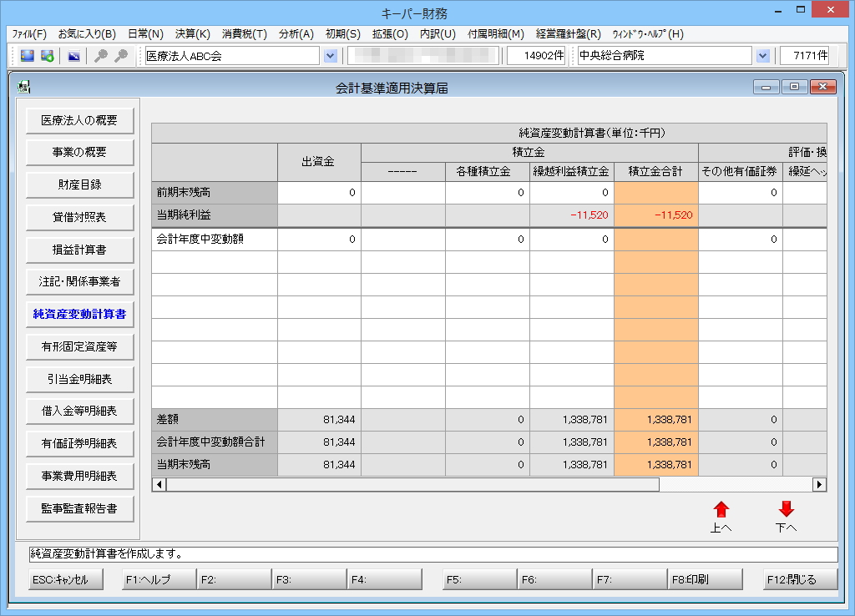Click the table's horizontal scrollbar right arrow

tap(819, 484)
